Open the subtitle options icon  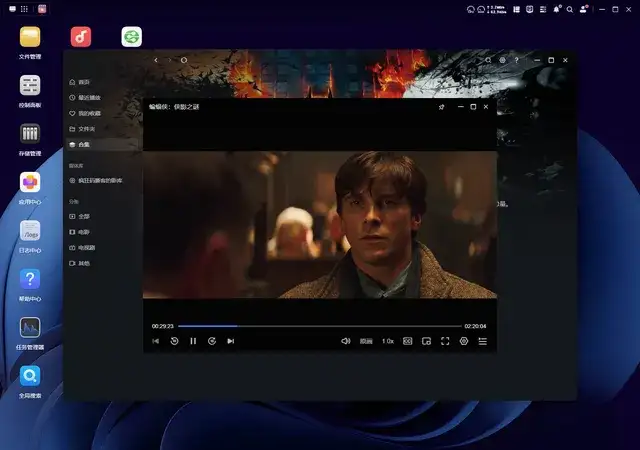(x=407, y=341)
